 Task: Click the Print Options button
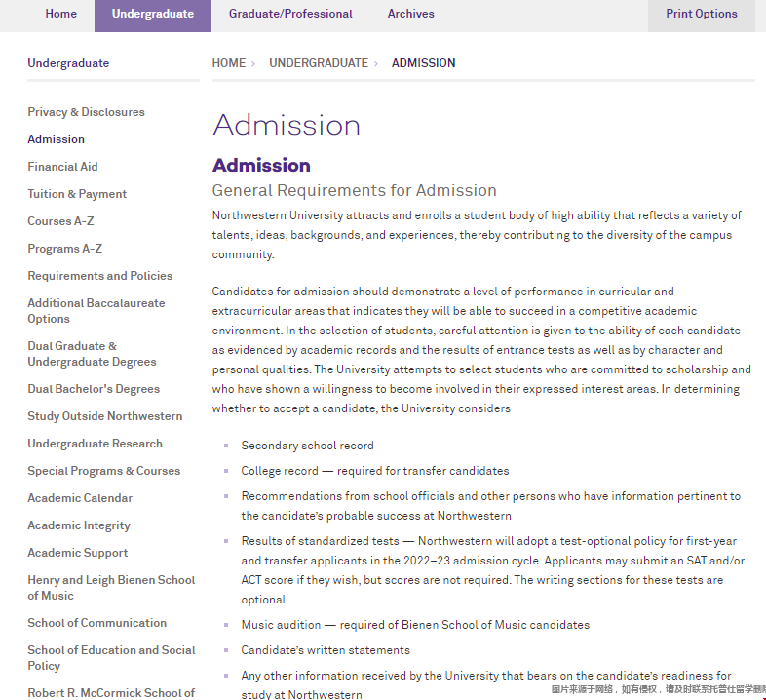[x=701, y=14]
